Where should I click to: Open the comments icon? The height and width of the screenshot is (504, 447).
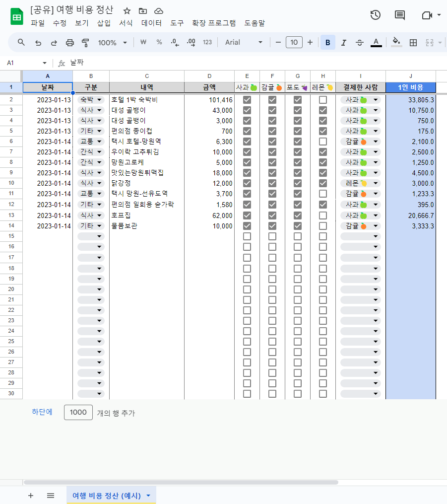click(x=399, y=15)
